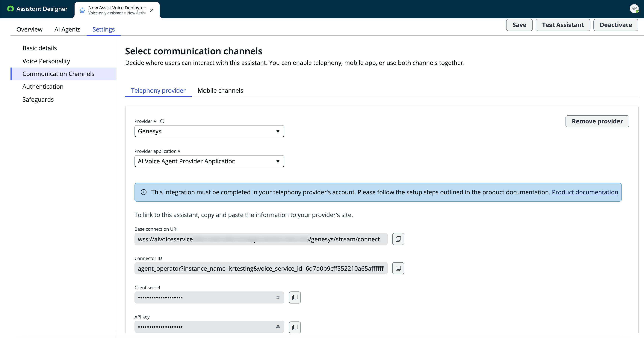Viewport: 644px width, 338px height.
Task: Click the API key masked field
Action: [x=209, y=327]
